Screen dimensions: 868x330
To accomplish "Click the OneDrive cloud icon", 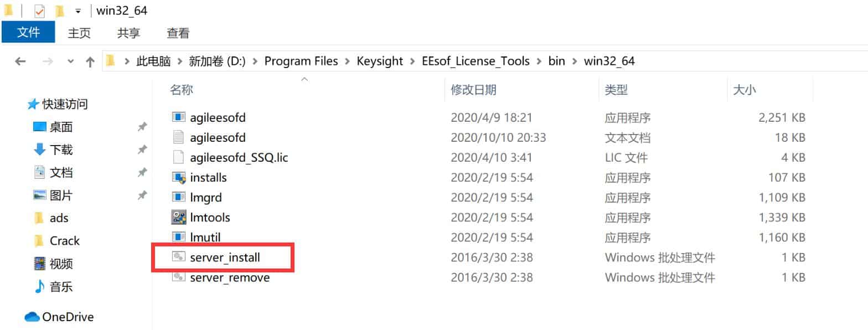I will click(x=32, y=317).
